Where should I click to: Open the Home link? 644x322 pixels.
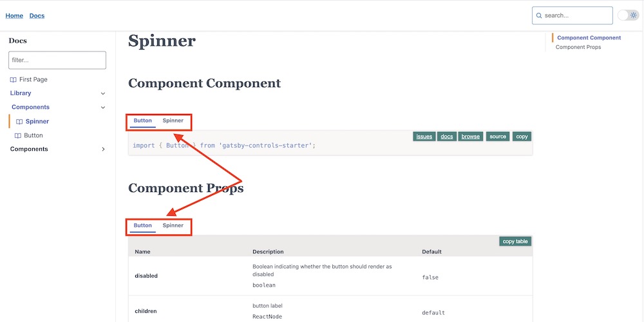coord(14,15)
